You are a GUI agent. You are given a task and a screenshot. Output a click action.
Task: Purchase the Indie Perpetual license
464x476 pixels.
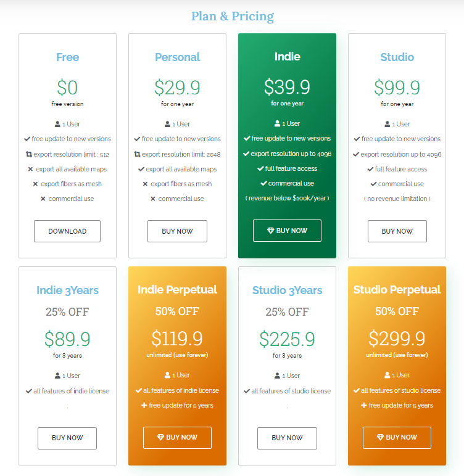[177, 437]
